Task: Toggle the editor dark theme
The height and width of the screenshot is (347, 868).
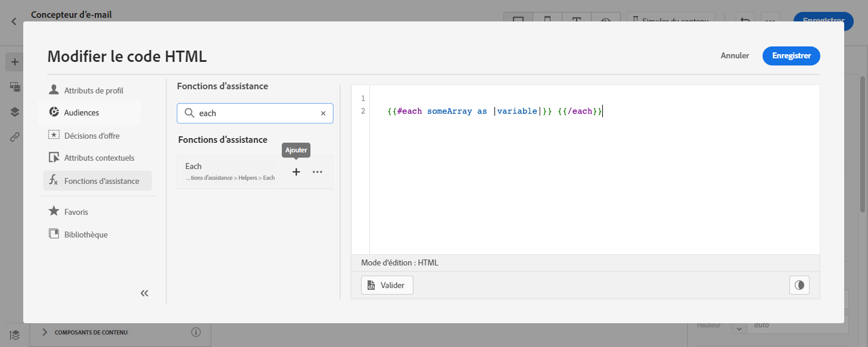Action: pyautogui.click(x=799, y=285)
